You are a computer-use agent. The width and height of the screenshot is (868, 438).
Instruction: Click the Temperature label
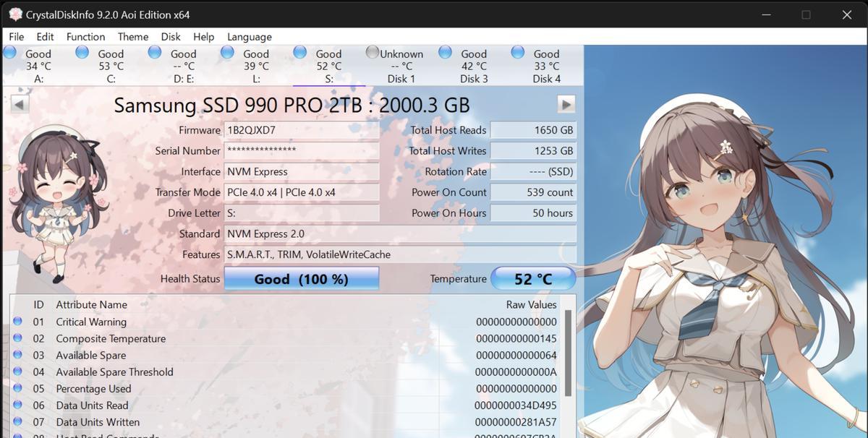[x=459, y=279]
